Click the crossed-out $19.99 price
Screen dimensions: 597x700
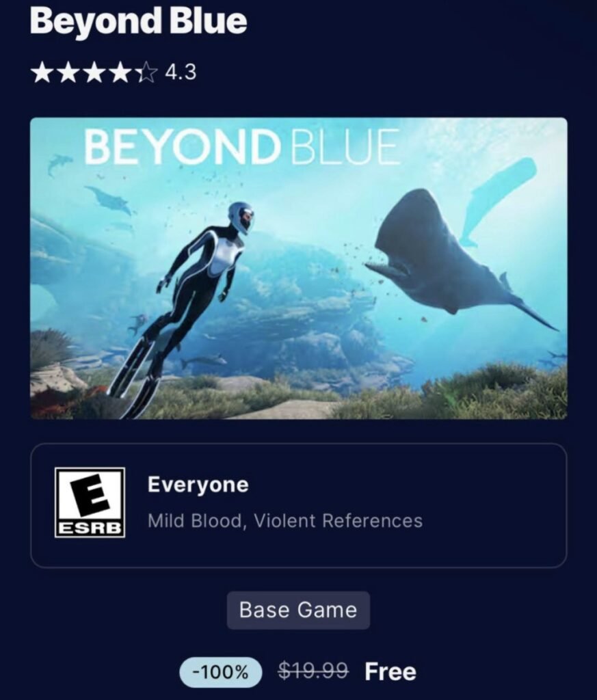313,671
